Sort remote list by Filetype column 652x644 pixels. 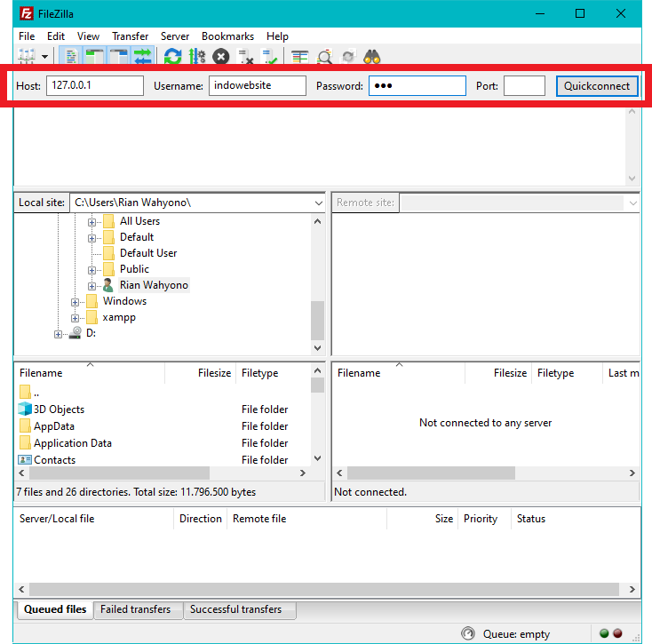tap(568, 373)
